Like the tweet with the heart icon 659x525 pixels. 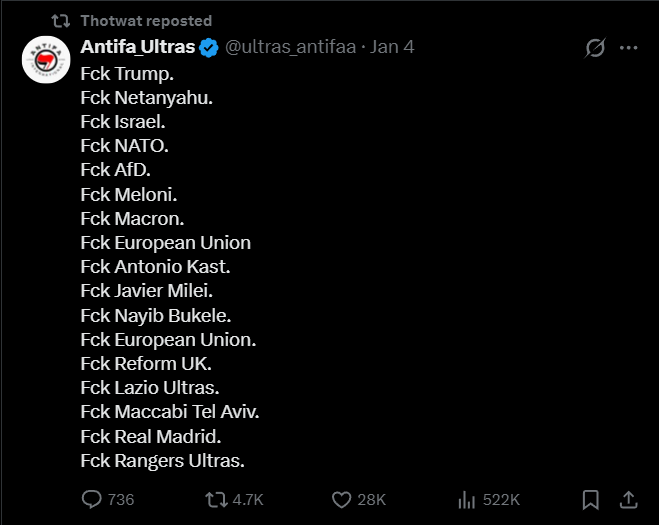341,499
